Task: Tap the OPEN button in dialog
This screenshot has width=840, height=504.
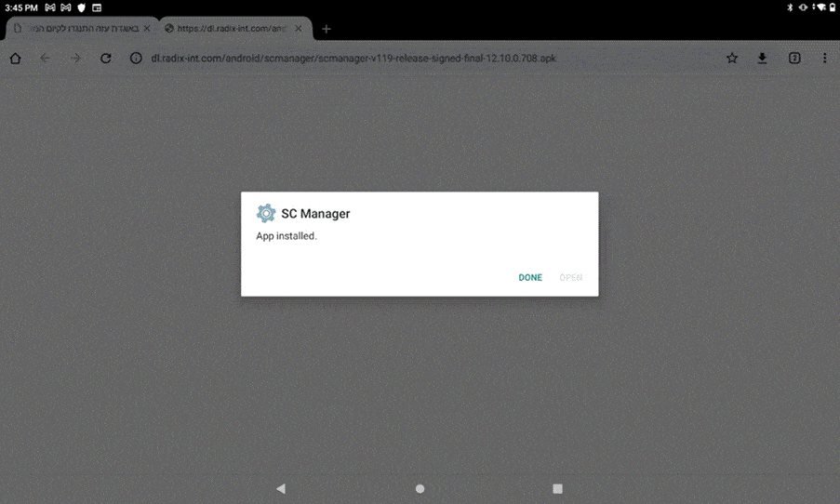Action: tap(570, 277)
